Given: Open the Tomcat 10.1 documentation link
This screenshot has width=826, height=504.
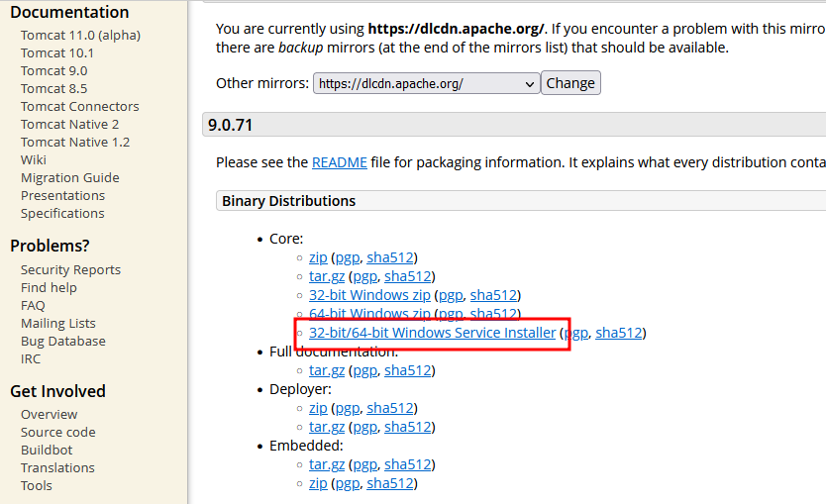Looking at the screenshot, I should pos(57,53).
